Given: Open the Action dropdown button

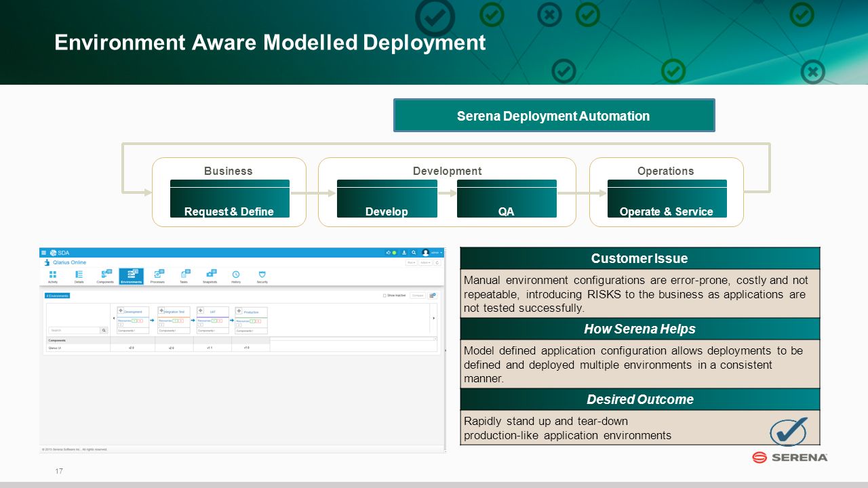Looking at the screenshot, I should (x=425, y=262).
